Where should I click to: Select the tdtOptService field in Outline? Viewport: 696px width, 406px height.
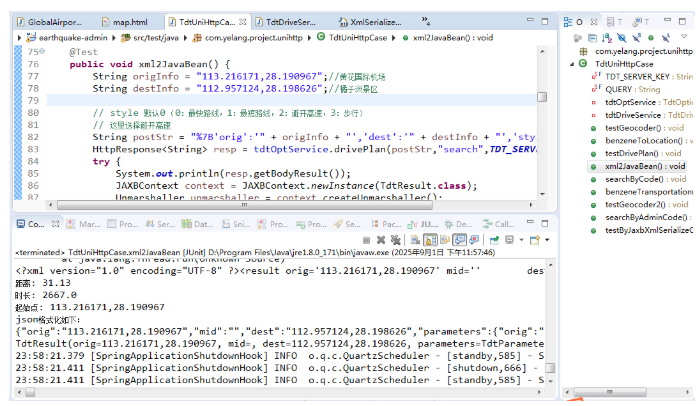pos(642,102)
